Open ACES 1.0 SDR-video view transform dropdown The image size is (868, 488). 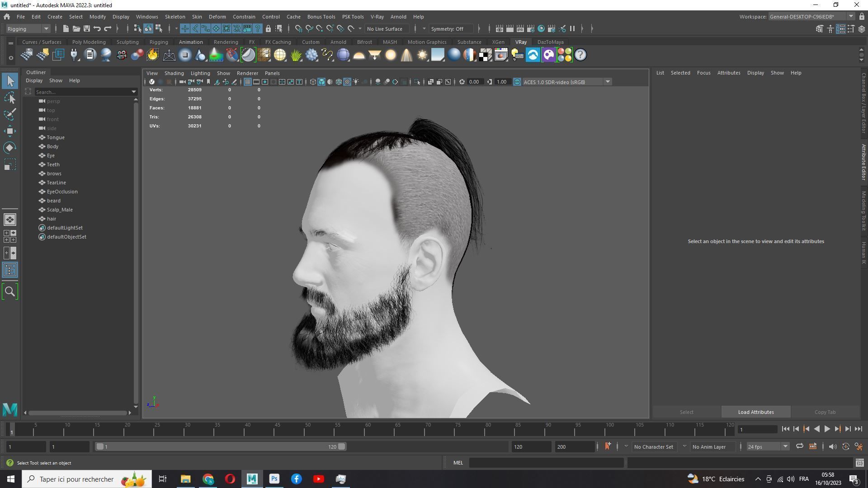coord(567,82)
